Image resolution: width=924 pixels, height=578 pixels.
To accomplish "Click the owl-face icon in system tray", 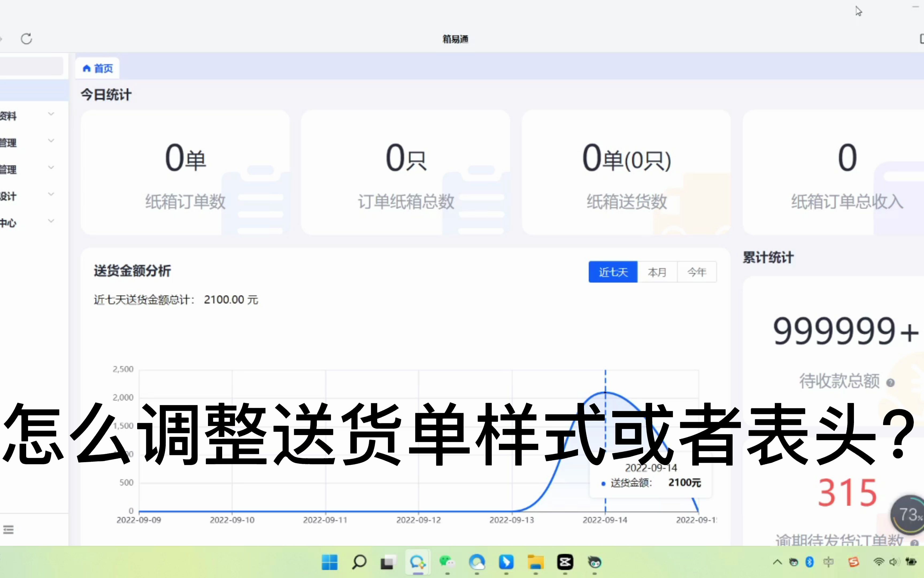I will [794, 562].
